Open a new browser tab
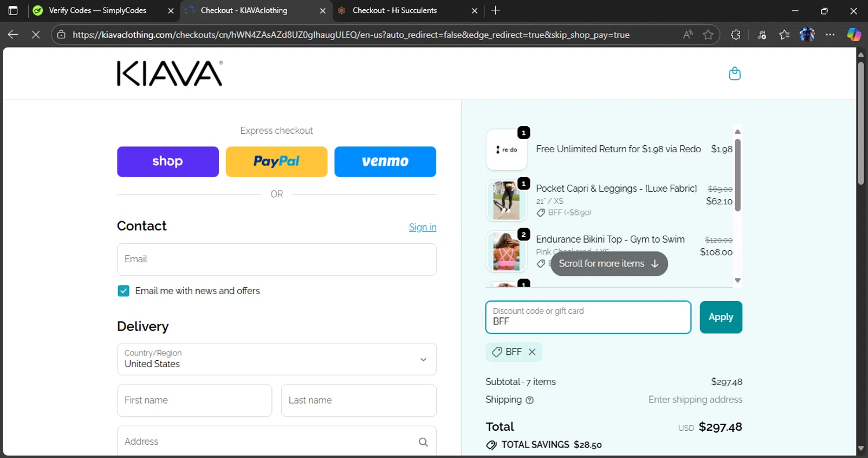 pos(495,10)
